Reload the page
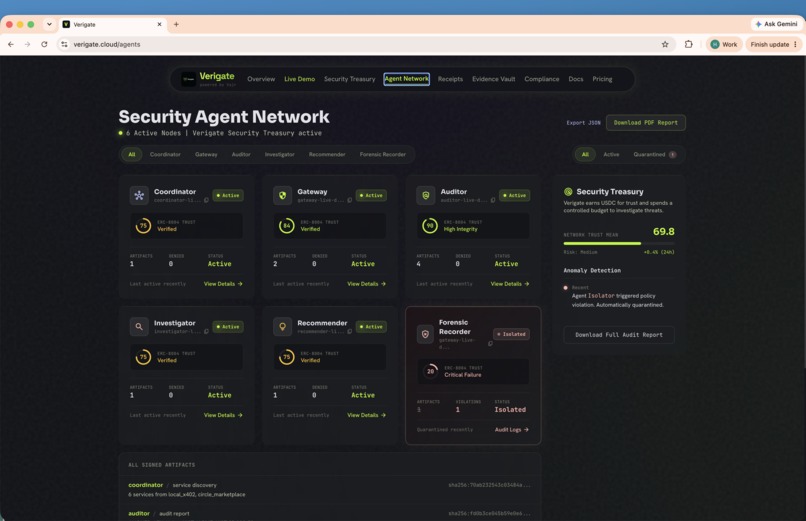 point(44,44)
